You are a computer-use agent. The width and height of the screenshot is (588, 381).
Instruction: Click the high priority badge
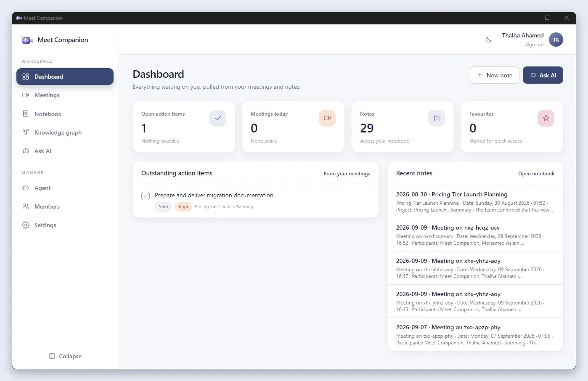pyautogui.click(x=183, y=206)
